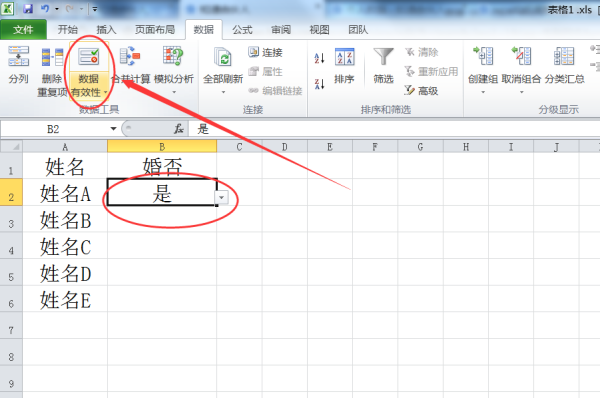Select the cell containing 姓名A
600x398 pixels.
(65, 192)
